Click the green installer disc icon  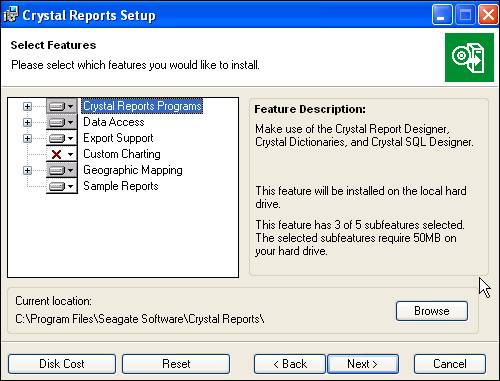tap(469, 57)
